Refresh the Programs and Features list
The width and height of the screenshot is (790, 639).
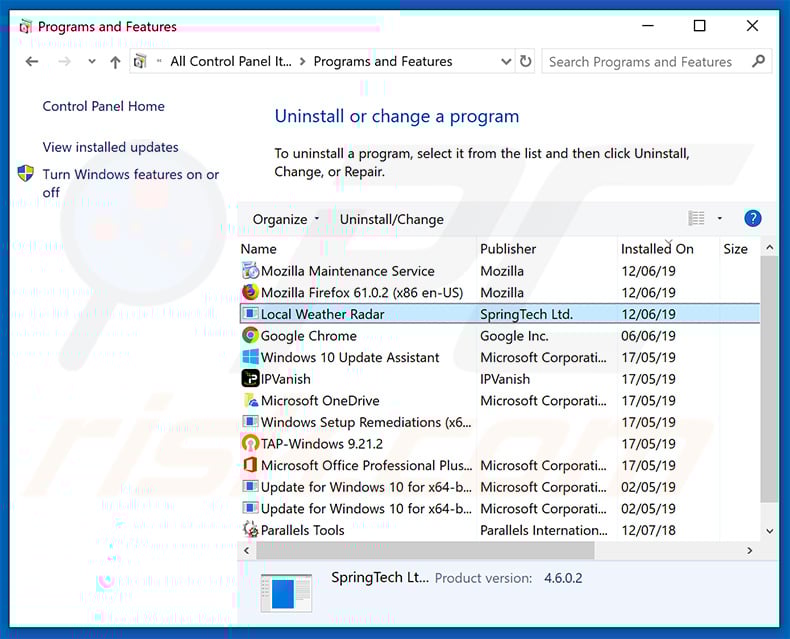pyautogui.click(x=525, y=61)
